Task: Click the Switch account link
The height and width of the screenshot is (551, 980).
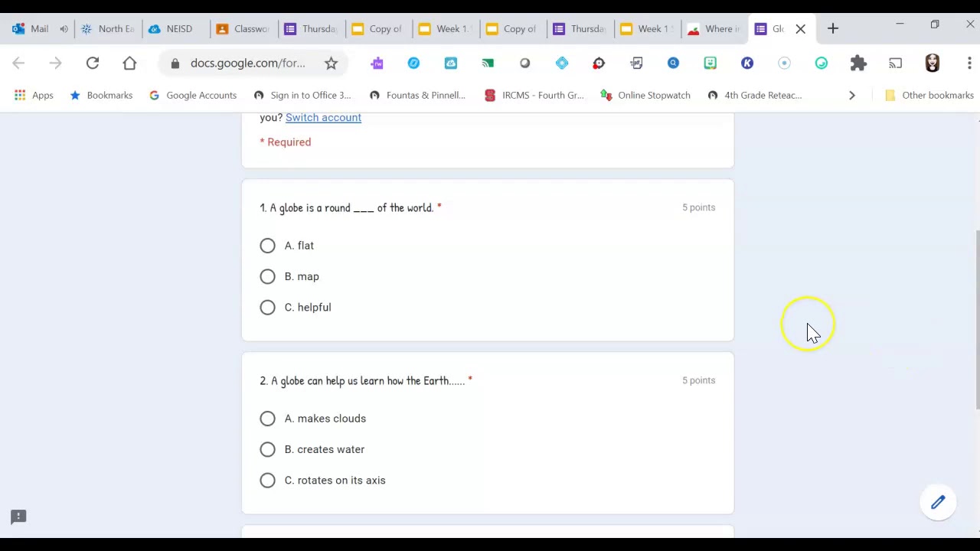Action: tap(323, 117)
